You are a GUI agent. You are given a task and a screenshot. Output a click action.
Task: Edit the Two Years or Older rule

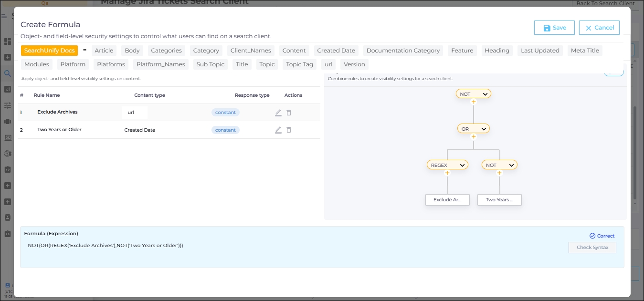[x=278, y=130]
